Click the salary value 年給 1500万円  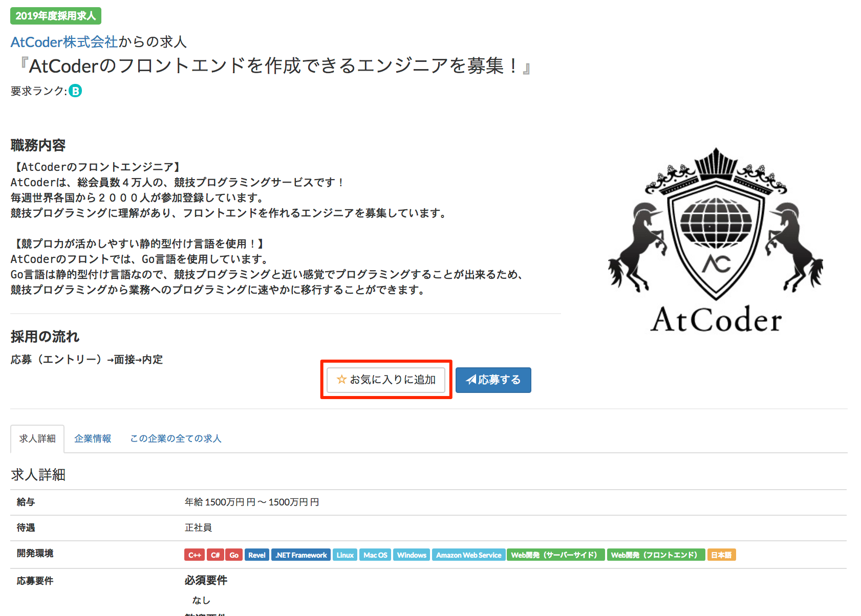(251, 502)
